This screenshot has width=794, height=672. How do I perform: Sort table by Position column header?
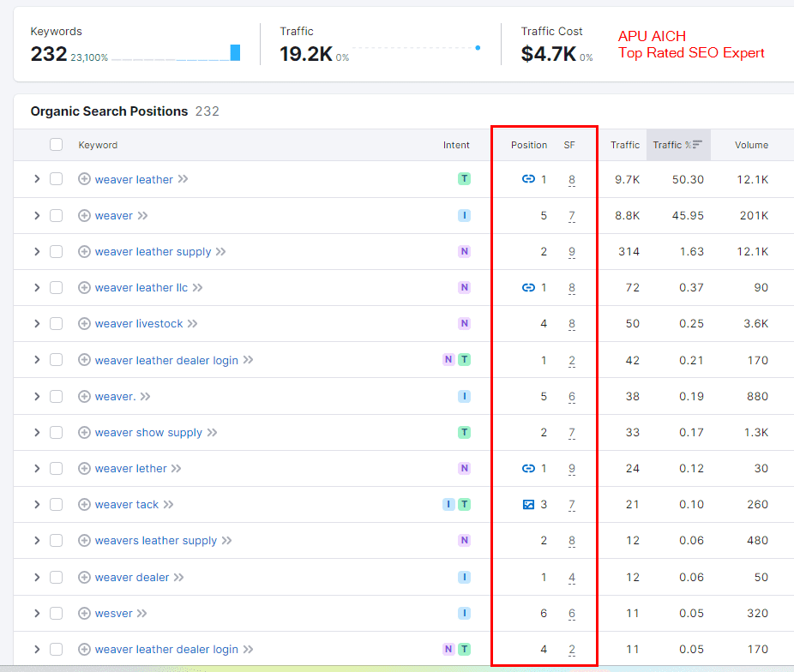pyautogui.click(x=528, y=145)
